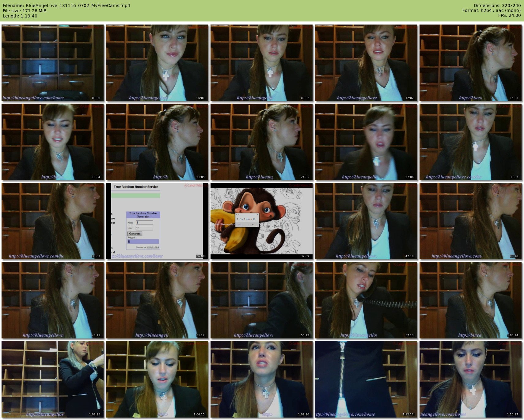524x420 pixels.
Task: Select the thumbnail stamped 06:01
Action: pyautogui.click(x=157, y=63)
